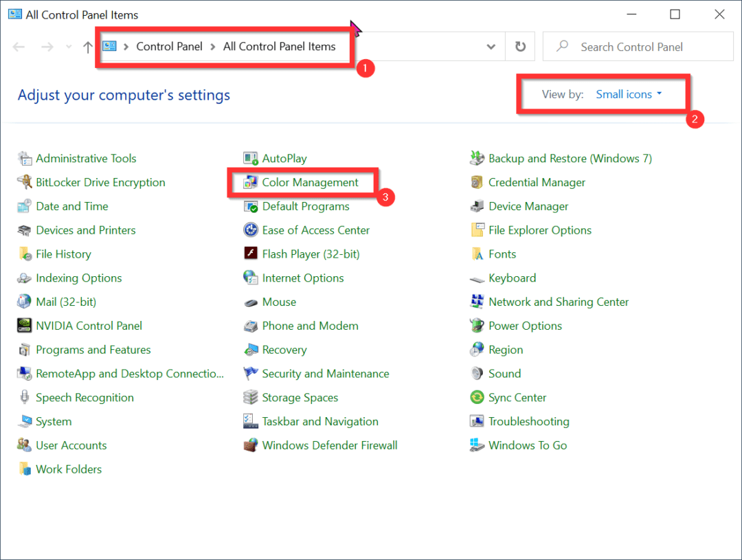Open Backup and Restore (Windows 7)
742x560 pixels.
coord(570,158)
